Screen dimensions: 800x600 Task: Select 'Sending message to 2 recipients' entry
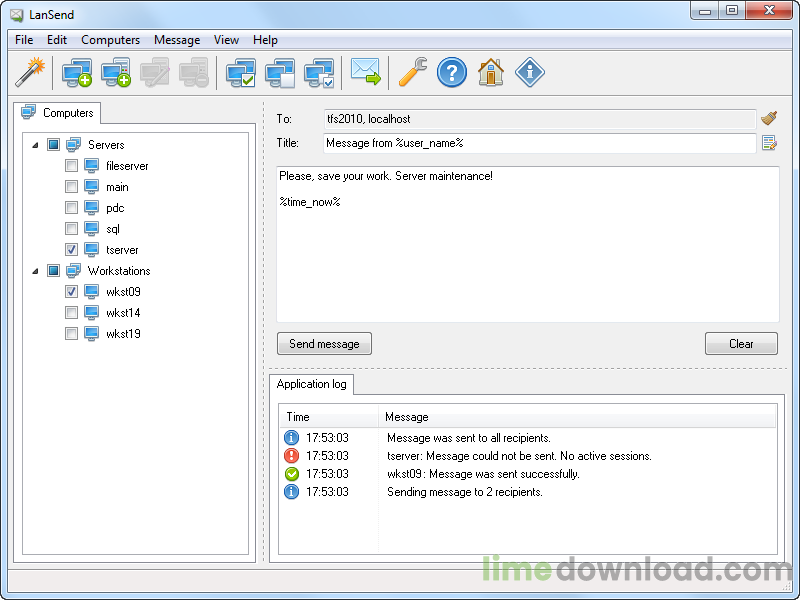(528, 492)
